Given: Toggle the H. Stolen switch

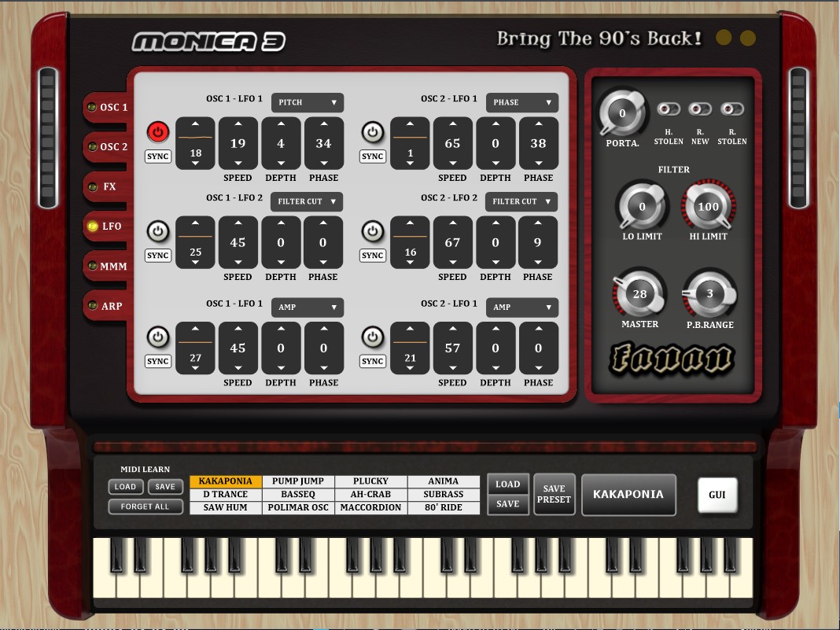Looking at the screenshot, I should click(669, 109).
